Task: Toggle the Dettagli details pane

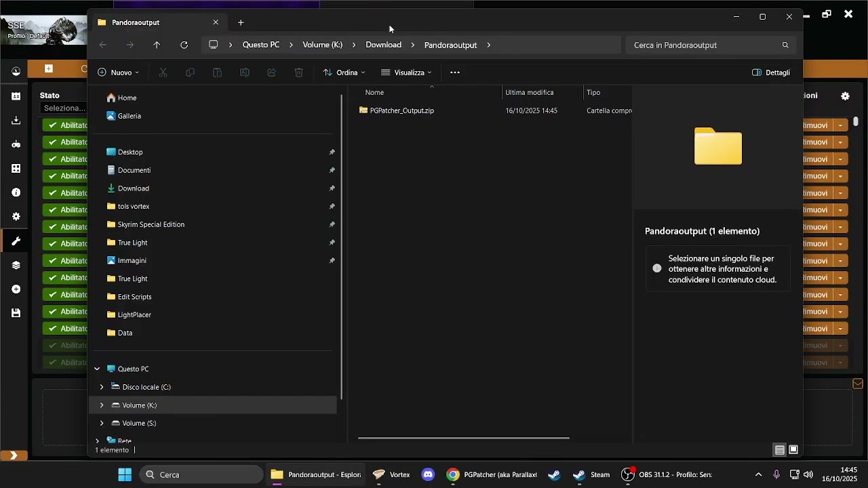Action: (771, 73)
